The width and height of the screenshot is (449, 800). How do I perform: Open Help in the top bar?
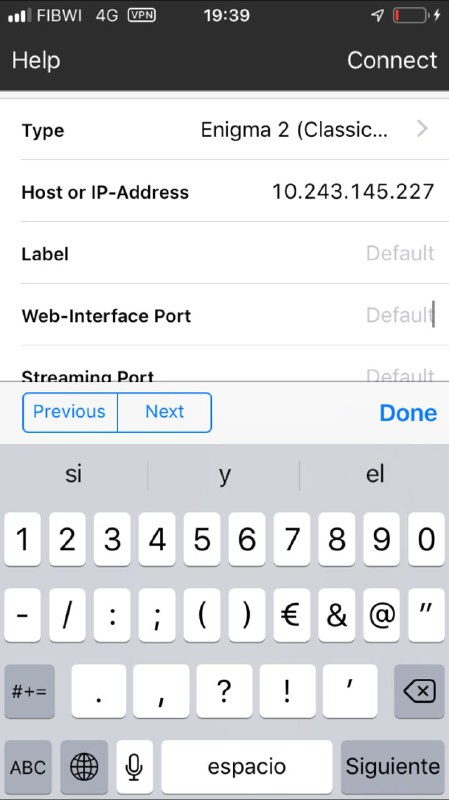click(36, 60)
